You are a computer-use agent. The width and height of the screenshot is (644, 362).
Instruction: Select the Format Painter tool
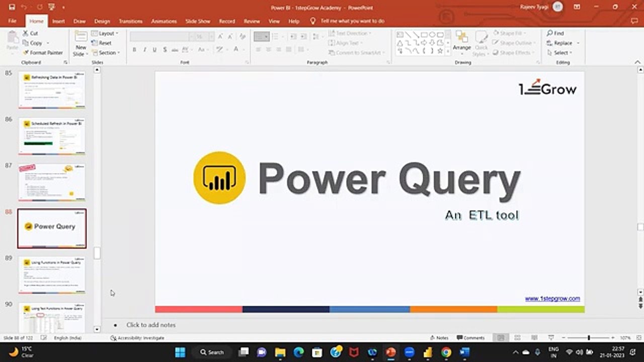42,53
